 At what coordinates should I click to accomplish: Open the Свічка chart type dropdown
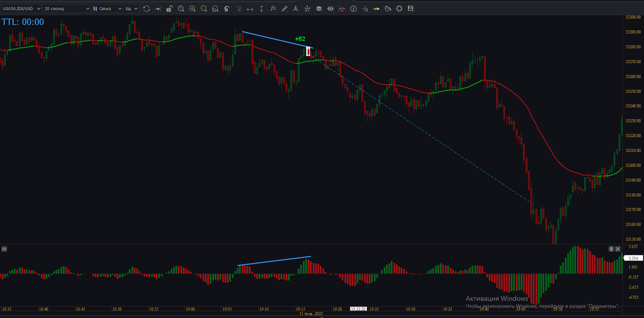107,8
